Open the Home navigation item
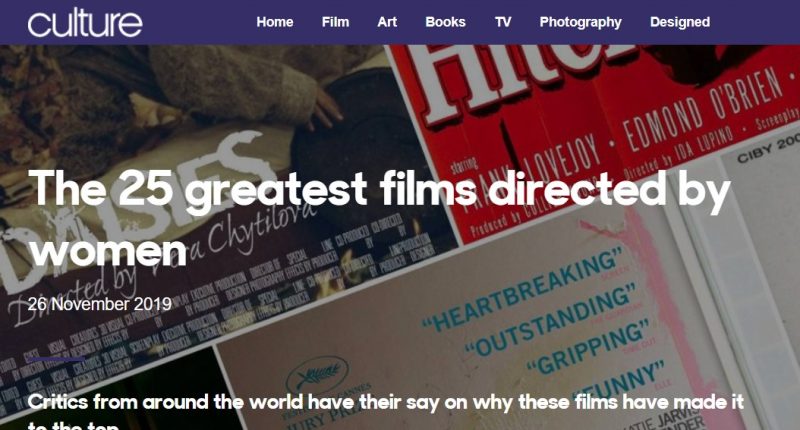Image resolution: width=800 pixels, height=430 pixels. point(274,22)
